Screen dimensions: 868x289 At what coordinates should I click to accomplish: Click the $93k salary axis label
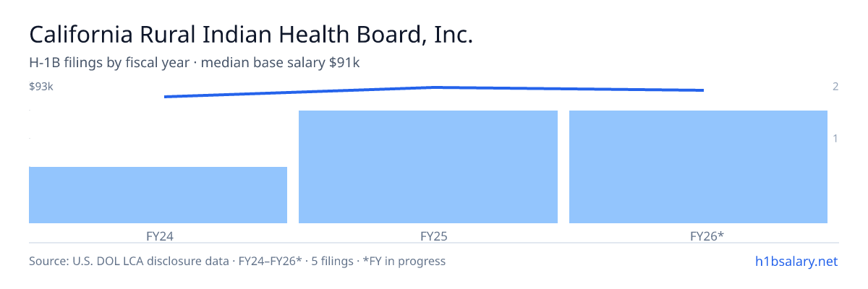click(41, 87)
